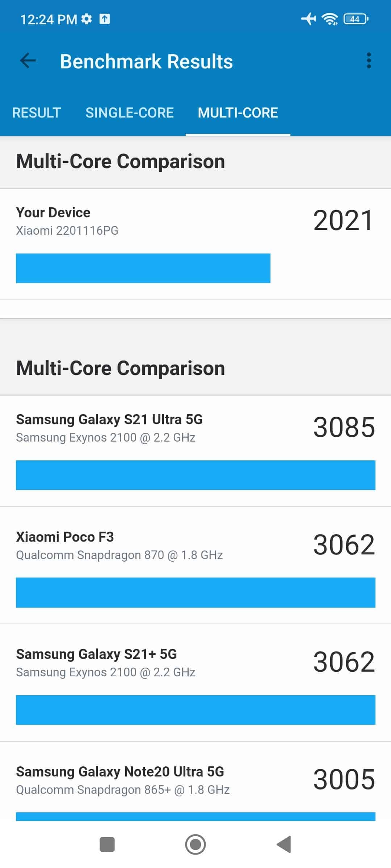The image size is (391, 868).
Task: Tap the Android back triangle button
Action: pyautogui.click(x=284, y=844)
